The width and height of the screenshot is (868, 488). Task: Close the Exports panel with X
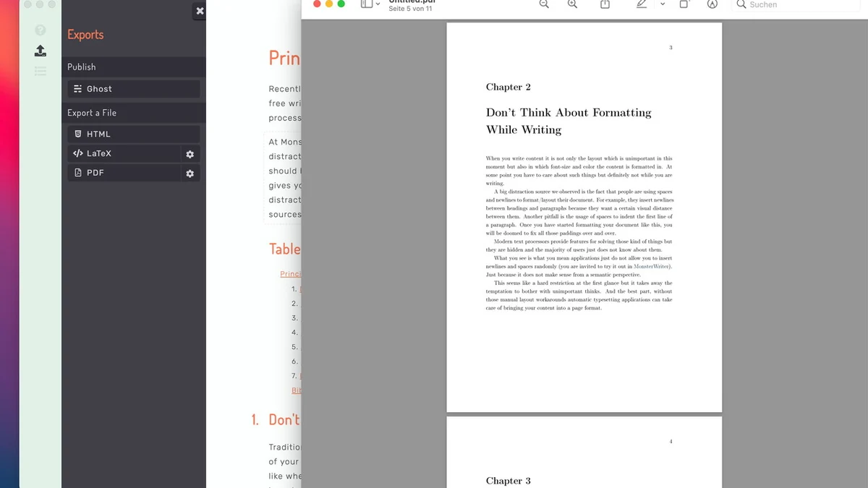pos(200,11)
